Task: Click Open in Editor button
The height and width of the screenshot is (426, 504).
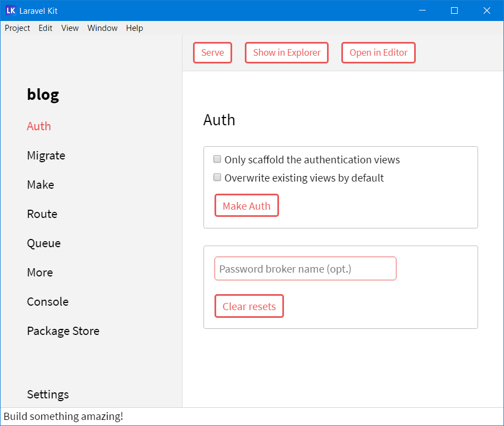Action: (x=378, y=53)
